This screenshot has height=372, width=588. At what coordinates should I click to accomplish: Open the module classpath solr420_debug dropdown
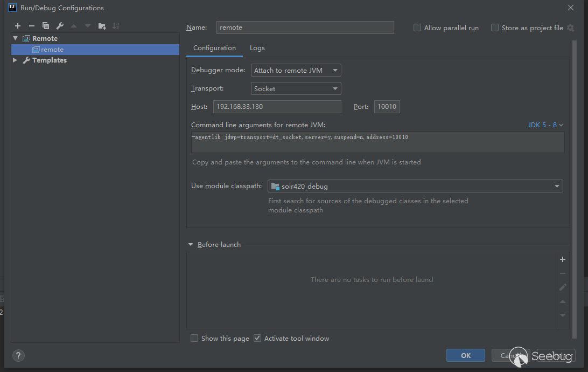point(415,187)
